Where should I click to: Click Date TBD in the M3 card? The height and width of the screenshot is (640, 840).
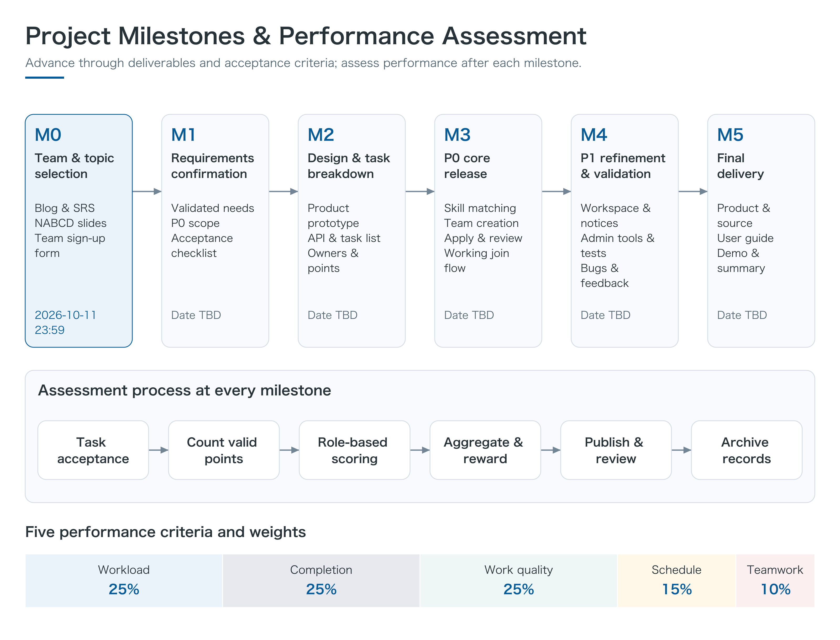click(469, 315)
